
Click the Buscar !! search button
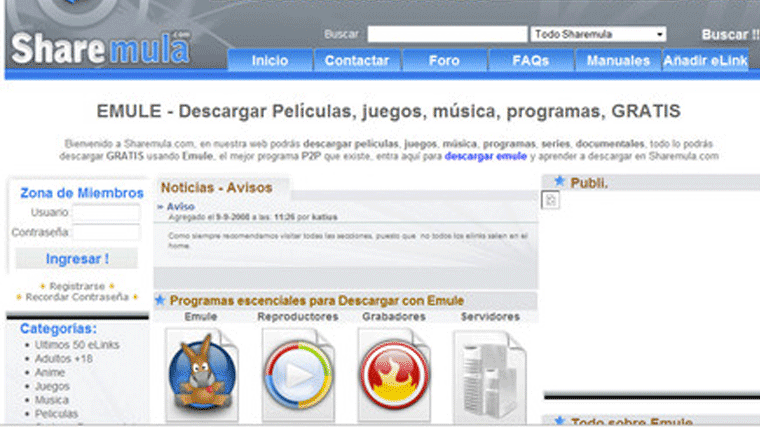tap(730, 35)
